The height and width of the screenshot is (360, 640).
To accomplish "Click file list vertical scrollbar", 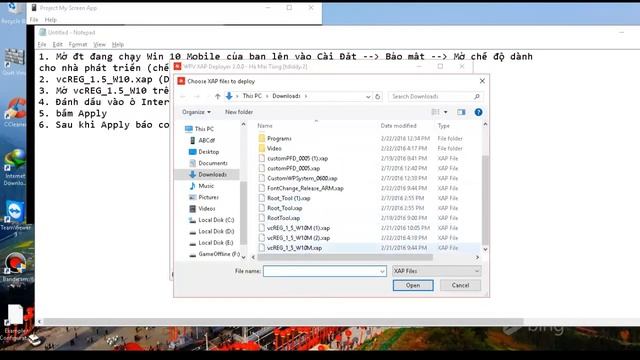I will [485, 200].
